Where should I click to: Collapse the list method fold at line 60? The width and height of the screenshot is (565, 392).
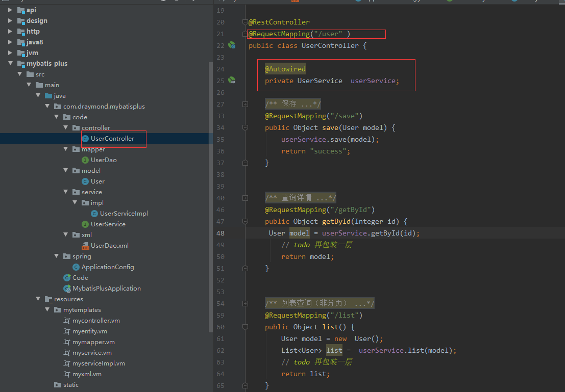245,327
